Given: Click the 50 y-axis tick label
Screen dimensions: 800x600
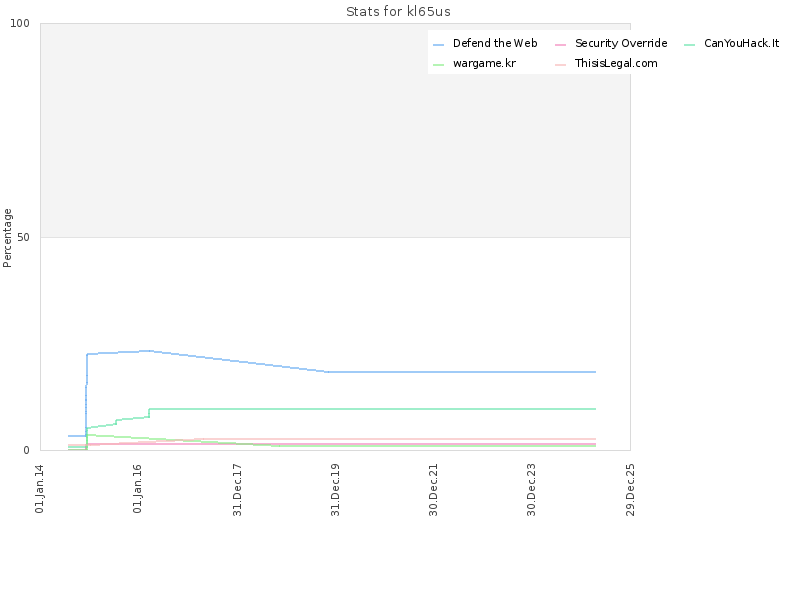Looking at the screenshot, I should pos(23,237).
